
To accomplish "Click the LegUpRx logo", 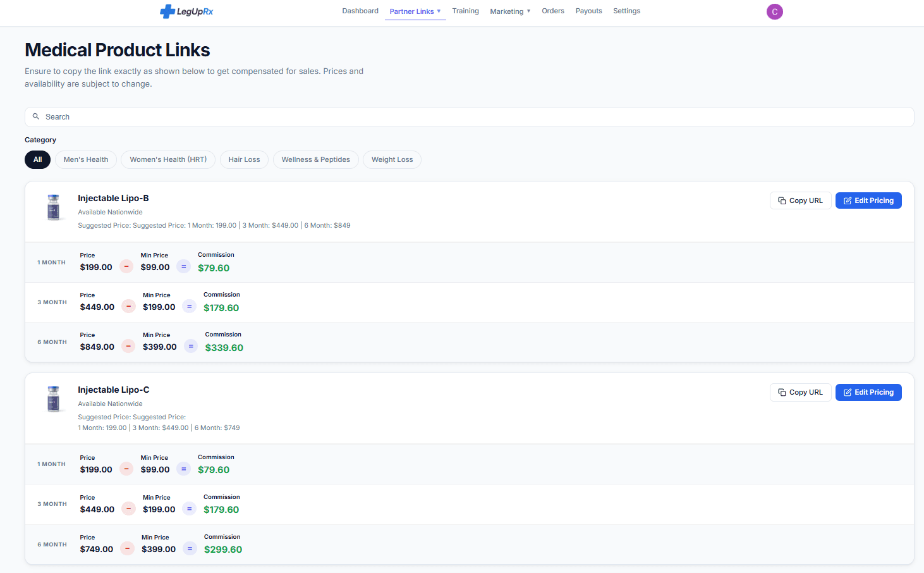I will coord(186,11).
